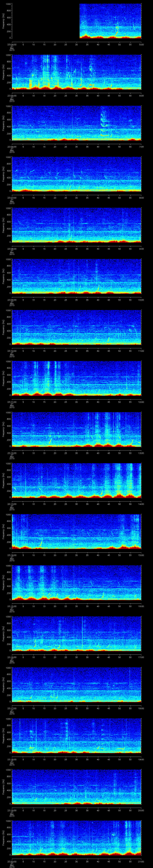Click the "23:07:00" start time label
Image resolution: width=153 pixels, height=868 pixels.
[12, 197]
